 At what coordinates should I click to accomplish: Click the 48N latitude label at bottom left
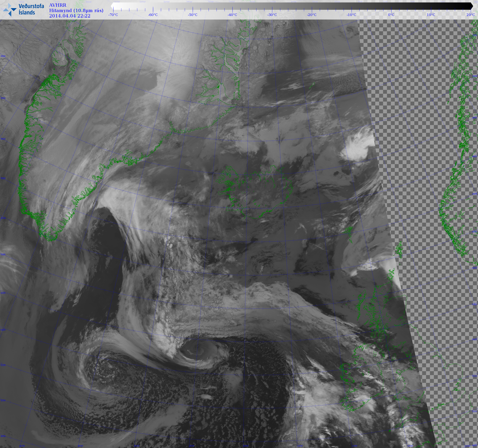(3, 436)
